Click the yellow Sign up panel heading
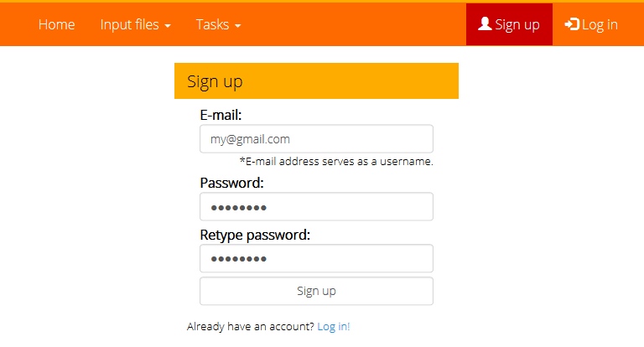Screen dimensions: 644x347 pos(316,81)
